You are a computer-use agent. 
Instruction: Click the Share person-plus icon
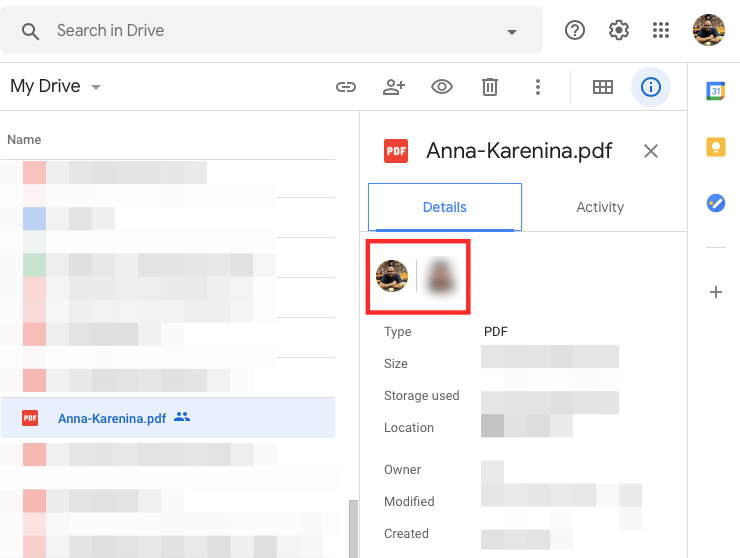click(x=394, y=87)
